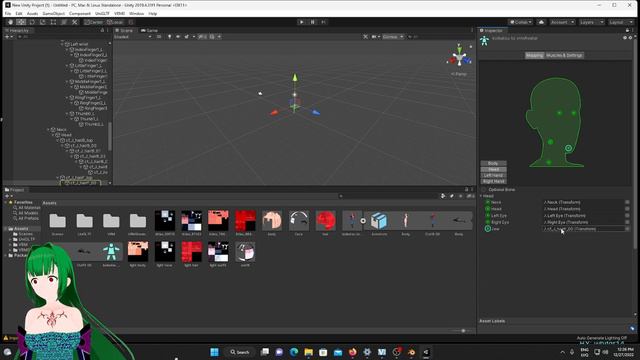This screenshot has height=360, width=640.
Task: Open the Account dropdown
Action: (x=562, y=22)
